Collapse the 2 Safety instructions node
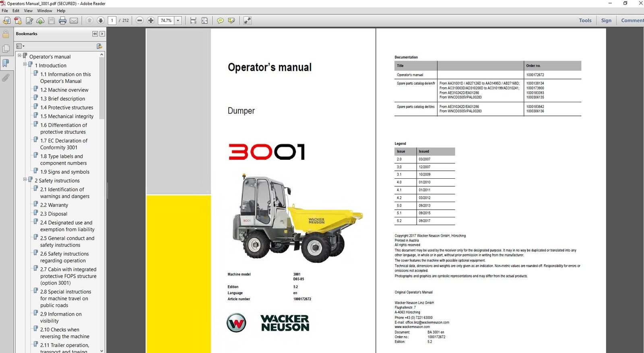The image size is (644, 353). coord(25,180)
